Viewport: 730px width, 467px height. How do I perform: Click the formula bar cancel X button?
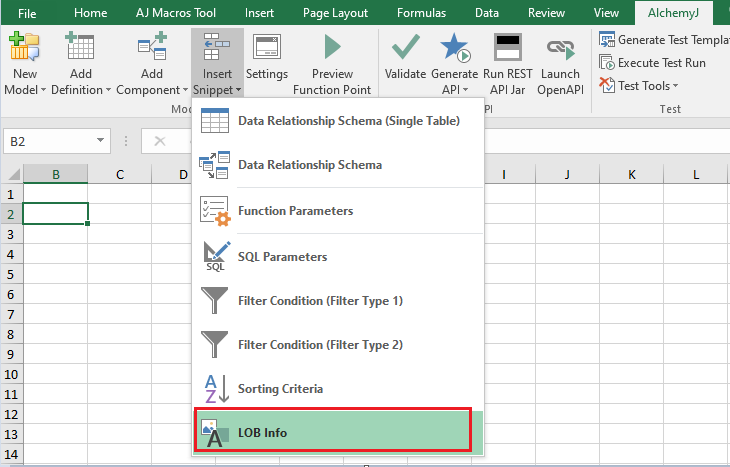click(160, 141)
